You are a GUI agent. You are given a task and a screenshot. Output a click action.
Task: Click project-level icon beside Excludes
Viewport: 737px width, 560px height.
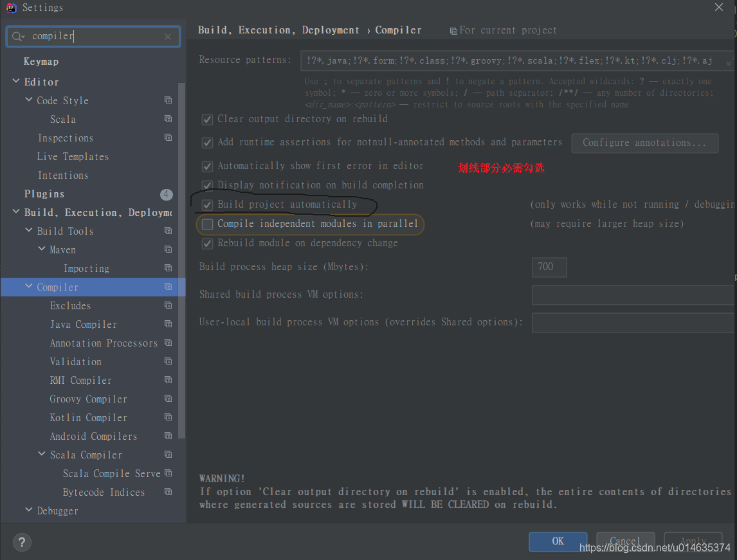(168, 305)
